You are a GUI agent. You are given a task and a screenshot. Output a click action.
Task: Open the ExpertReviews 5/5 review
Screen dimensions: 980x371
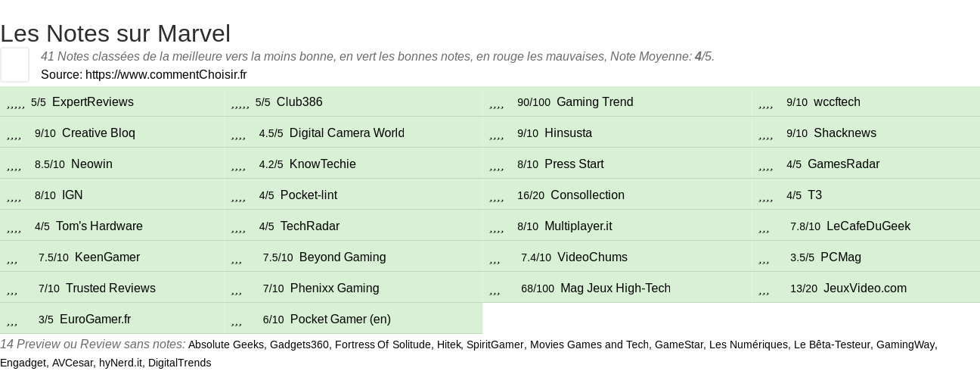click(x=112, y=101)
